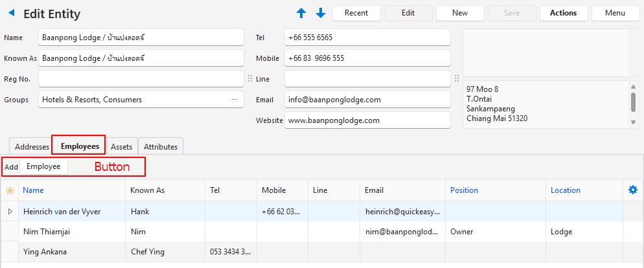
Task: Go to previous record with up arrow
Action: click(x=301, y=13)
